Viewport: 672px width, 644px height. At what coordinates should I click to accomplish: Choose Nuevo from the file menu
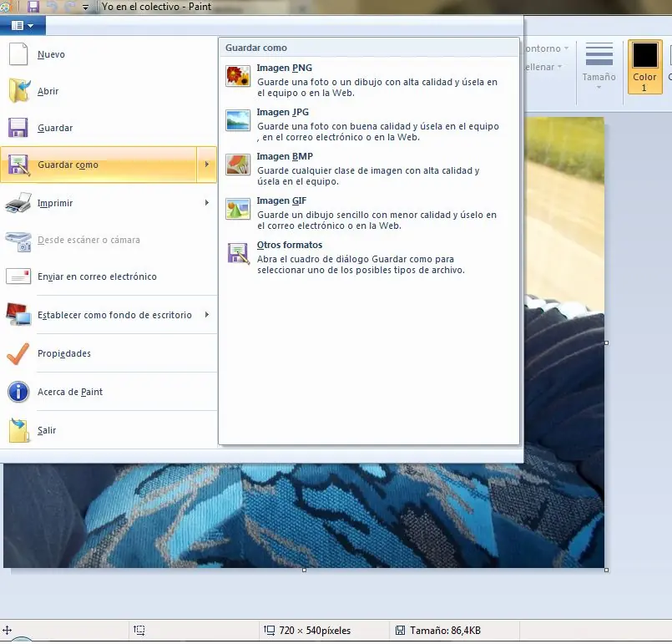point(109,54)
